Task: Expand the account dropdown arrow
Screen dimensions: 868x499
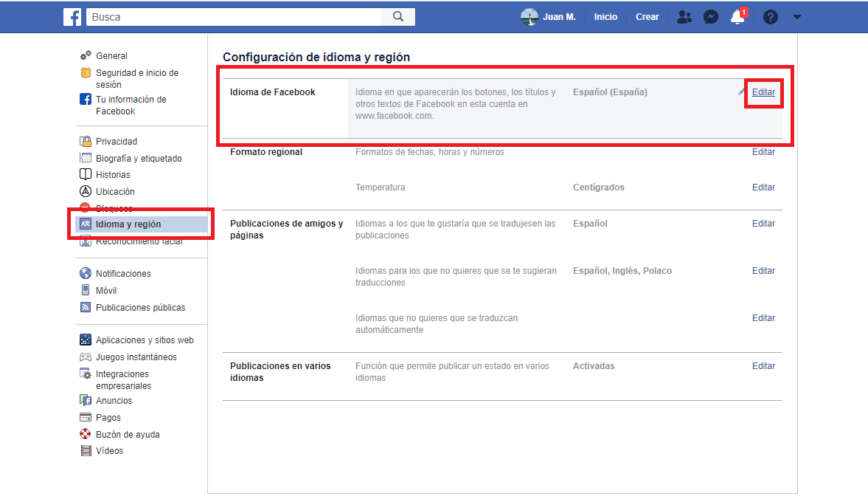Action: pyautogui.click(x=797, y=17)
